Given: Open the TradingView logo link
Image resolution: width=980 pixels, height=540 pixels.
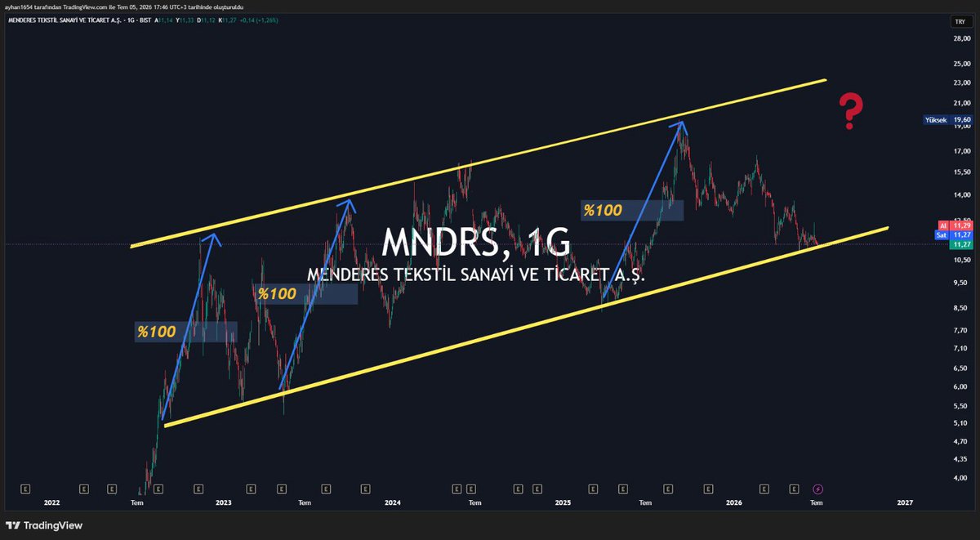Looking at the screenshot, I should coord(45,525).
